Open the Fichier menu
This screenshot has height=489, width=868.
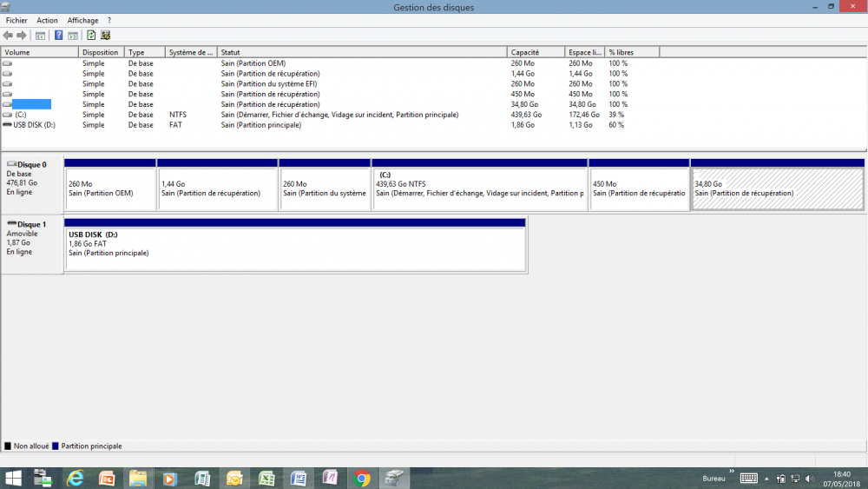tap(16, 20)
